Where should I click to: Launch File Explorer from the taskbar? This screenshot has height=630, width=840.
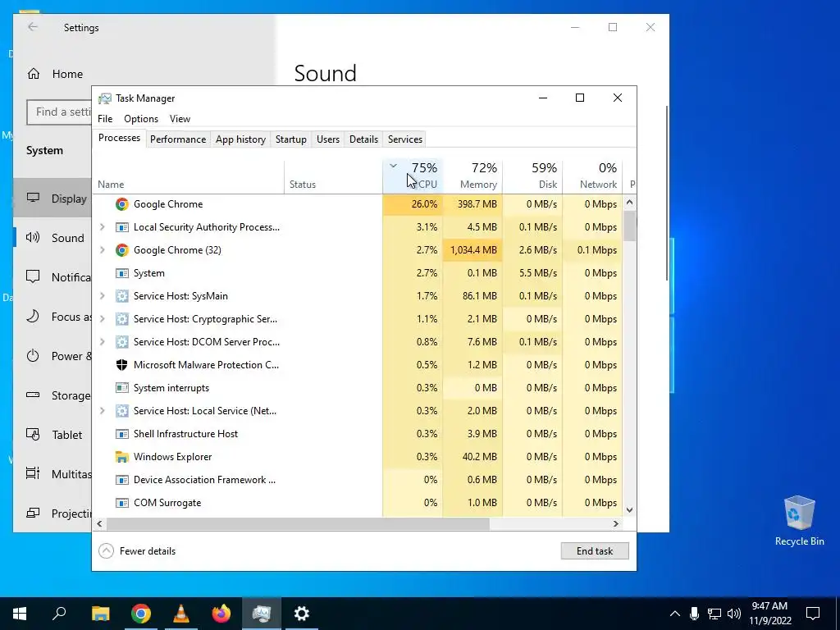click(100, 614)
